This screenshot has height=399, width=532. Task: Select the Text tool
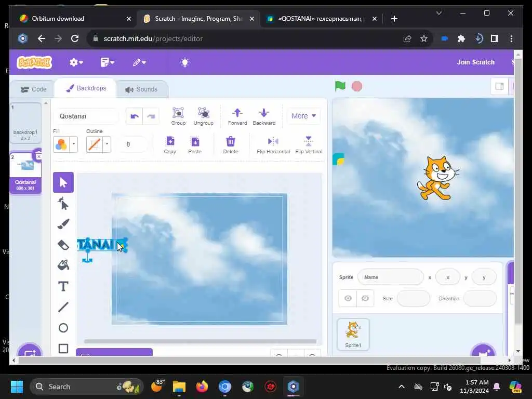(63, 286)
